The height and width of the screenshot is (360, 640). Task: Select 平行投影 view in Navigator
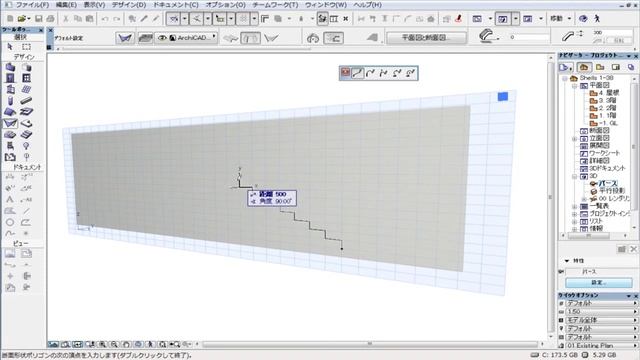[607, 191]
